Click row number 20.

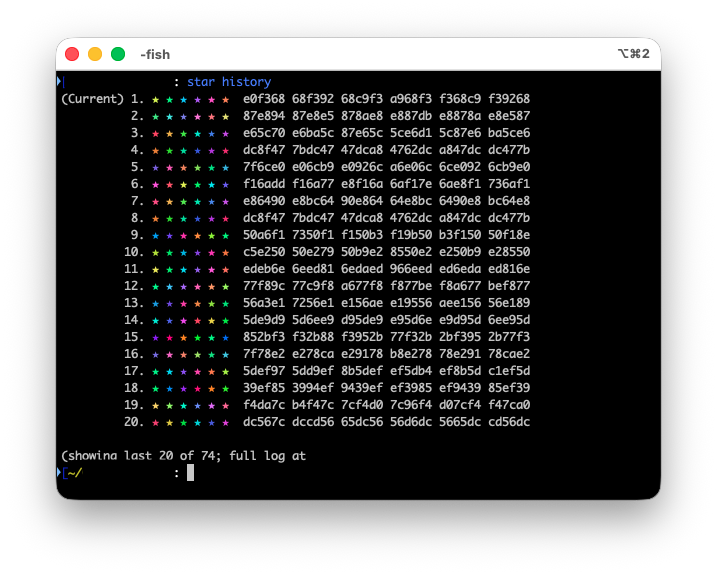click(134, 421)
